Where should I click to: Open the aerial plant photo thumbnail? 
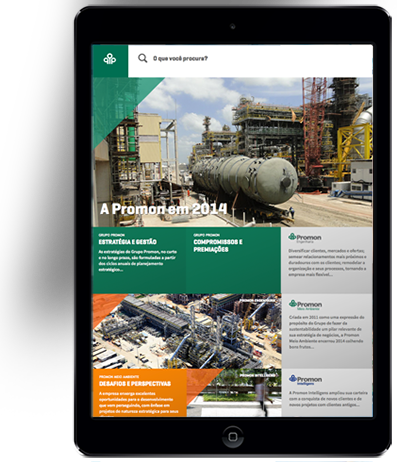tap(187, 331)
